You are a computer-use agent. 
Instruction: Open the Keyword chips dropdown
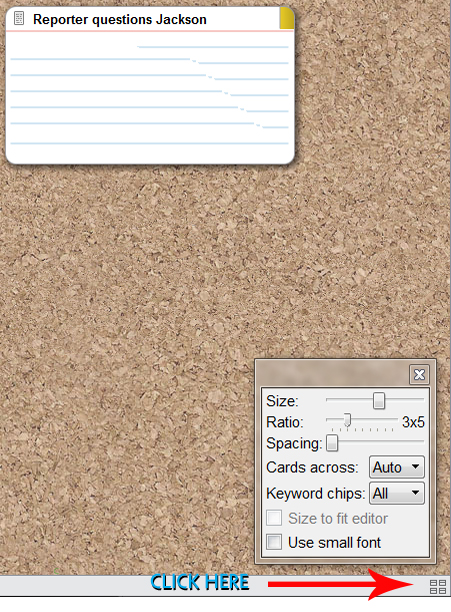tap(397, 493)
